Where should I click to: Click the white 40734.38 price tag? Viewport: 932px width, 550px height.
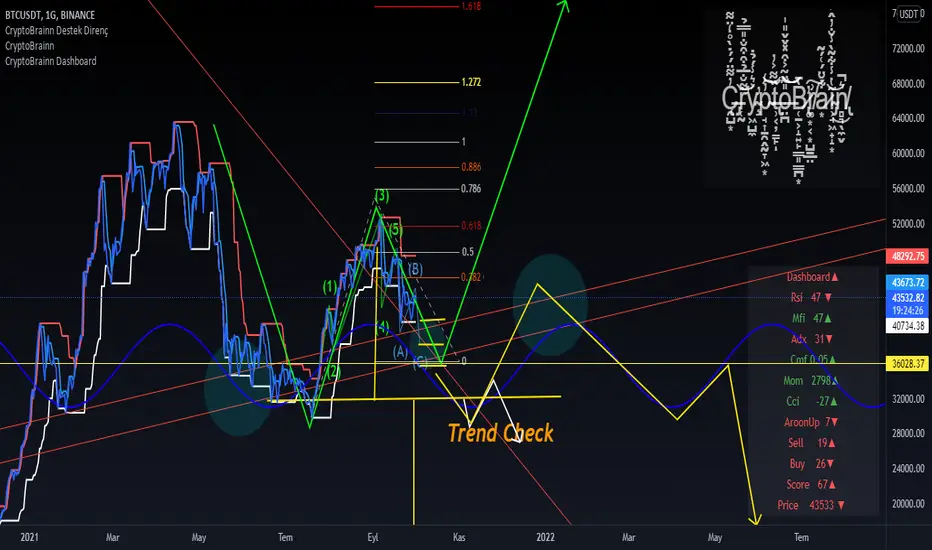pos(907,326)
